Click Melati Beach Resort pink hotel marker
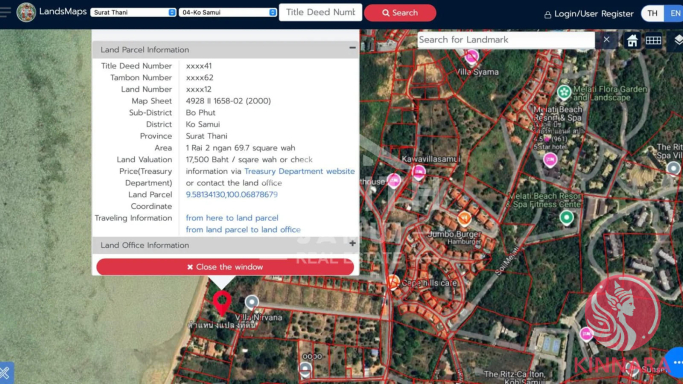Viewport: 683px width, 384px height. point(550,160)
